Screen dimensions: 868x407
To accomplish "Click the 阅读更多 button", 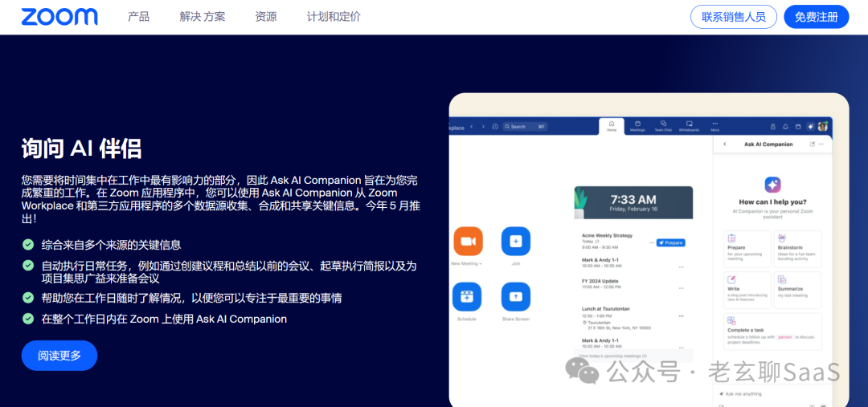I will tap(59, 356).
